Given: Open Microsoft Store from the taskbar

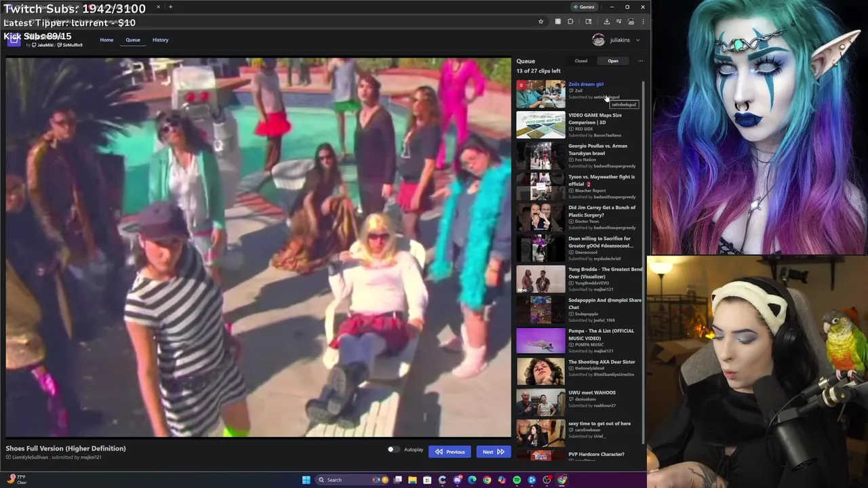Looking at the screenshot, I should [x=427, y=480].
